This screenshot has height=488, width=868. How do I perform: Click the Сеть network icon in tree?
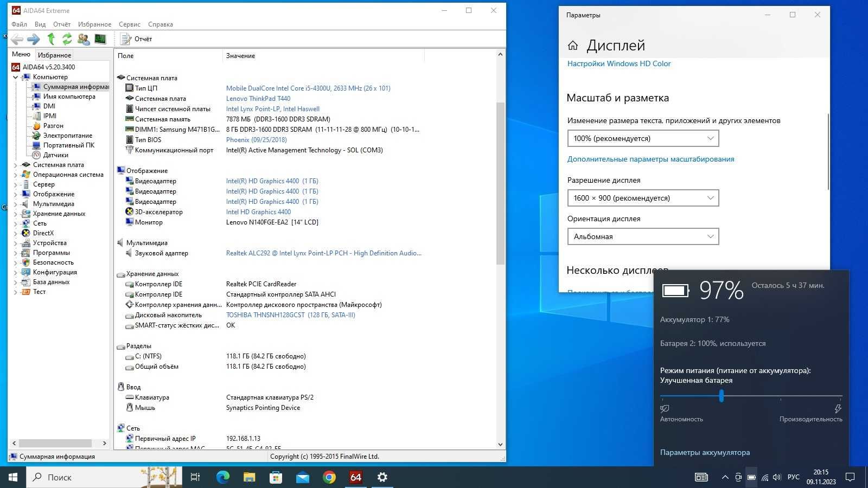coord(25,223)
